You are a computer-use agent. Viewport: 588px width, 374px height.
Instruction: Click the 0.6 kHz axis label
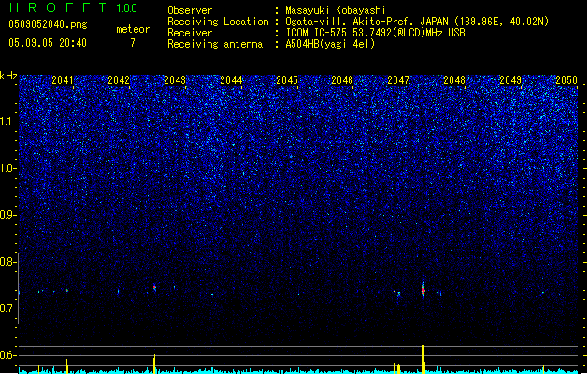point(7,355)
